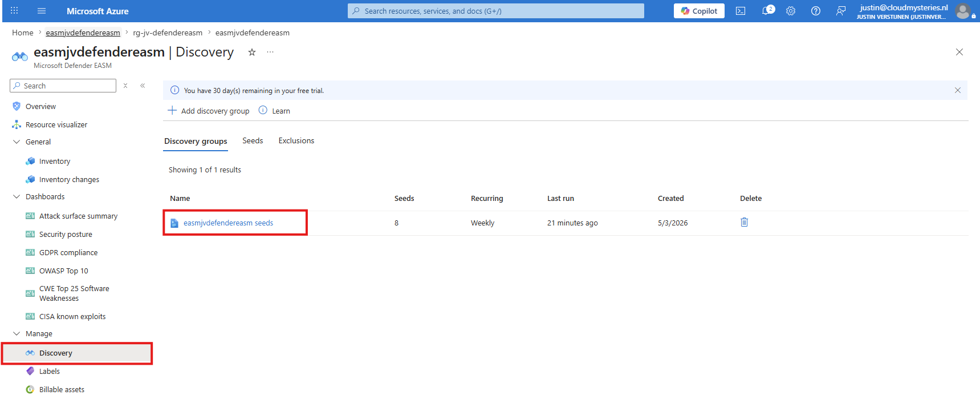
Task: Open the easmjvdefendereasm seeds link
Action: coord(228,223)
